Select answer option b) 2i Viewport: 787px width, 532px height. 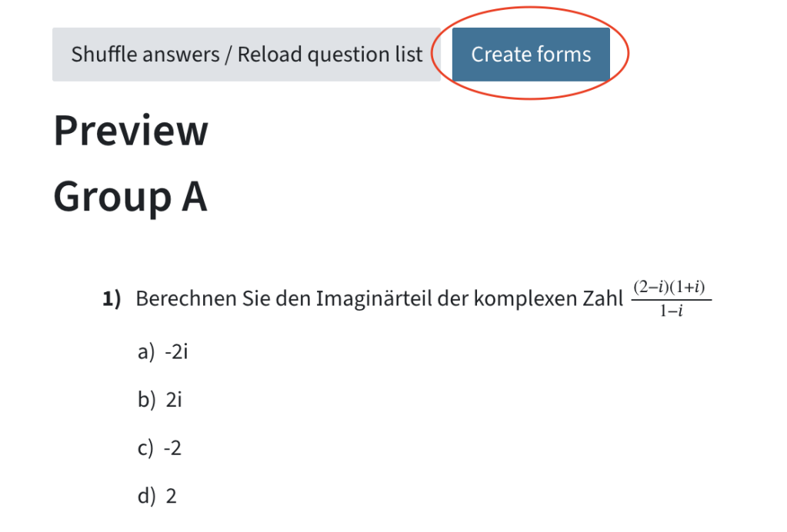click(x=175, y=399)
